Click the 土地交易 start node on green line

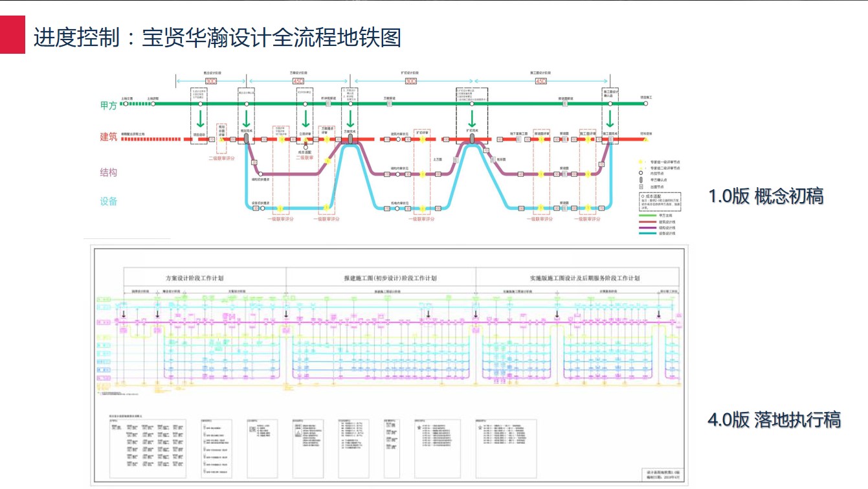click(x=124, y=103)
